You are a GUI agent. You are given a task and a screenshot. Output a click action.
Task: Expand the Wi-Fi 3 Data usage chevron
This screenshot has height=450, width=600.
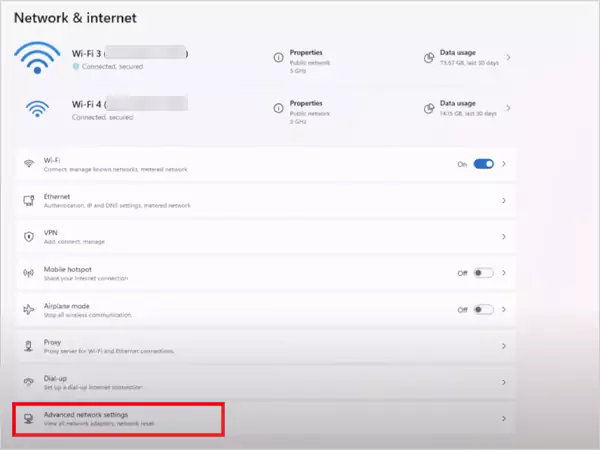tap(509, 57)
